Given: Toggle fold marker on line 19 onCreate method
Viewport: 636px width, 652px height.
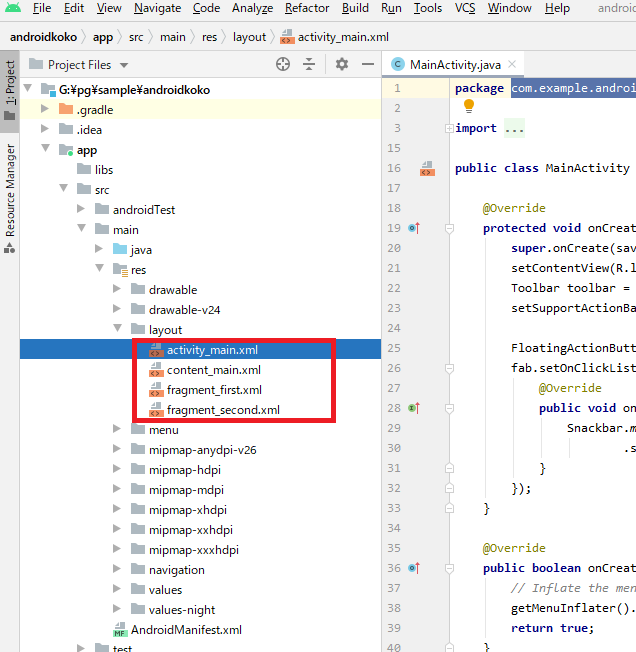Looking at the screenshot, I should 449,228.
